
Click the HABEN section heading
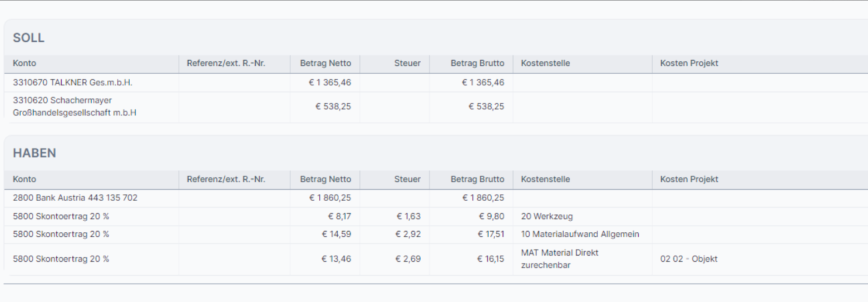34,153
